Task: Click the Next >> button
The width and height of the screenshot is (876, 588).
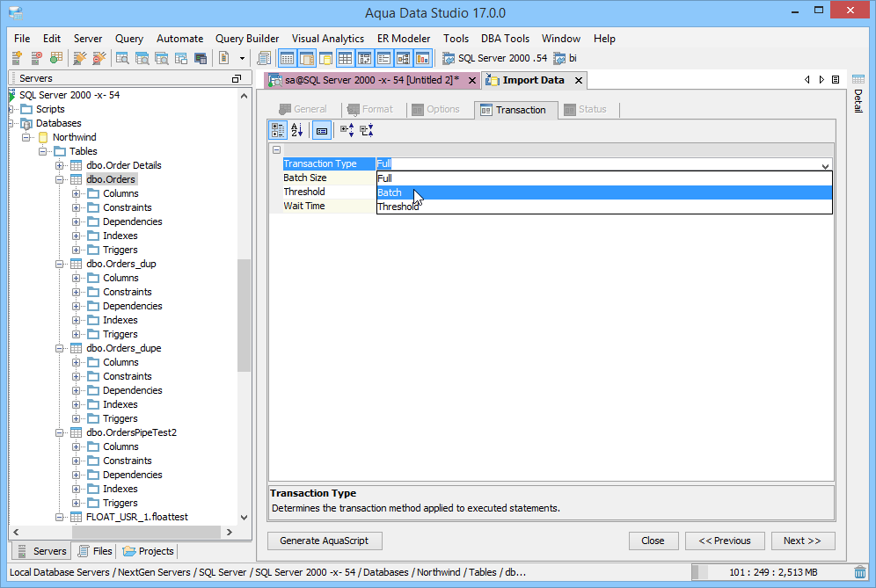Action: click(x=803, y=541)
